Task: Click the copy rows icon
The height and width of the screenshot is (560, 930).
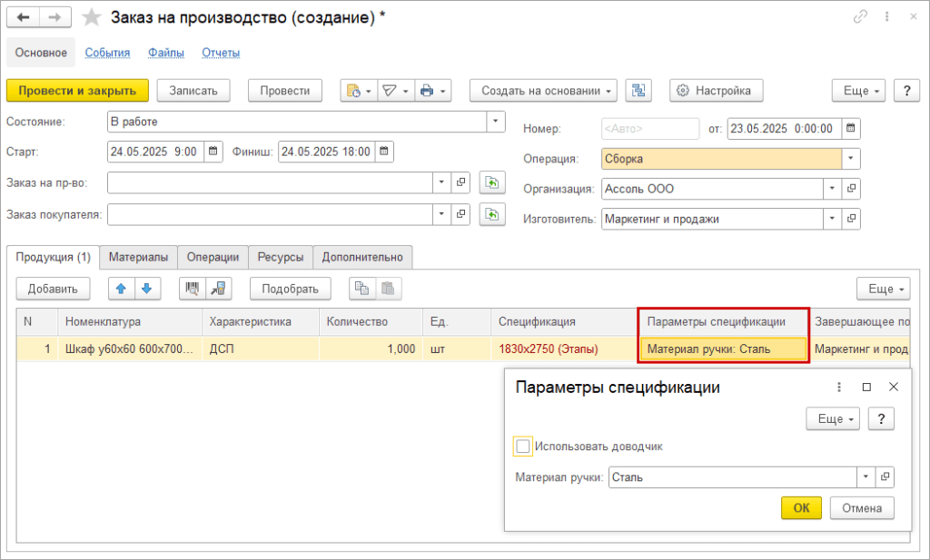Action: [x=362, y=289]
